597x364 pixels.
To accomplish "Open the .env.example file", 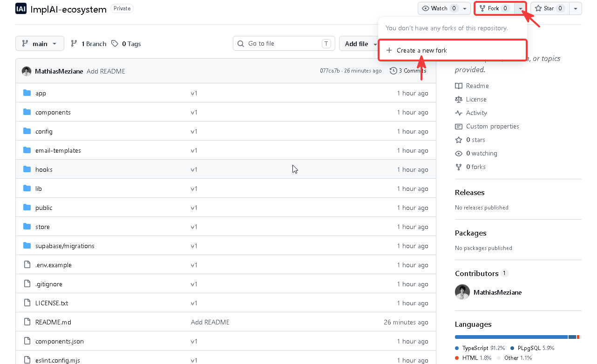I will point(54,265).
